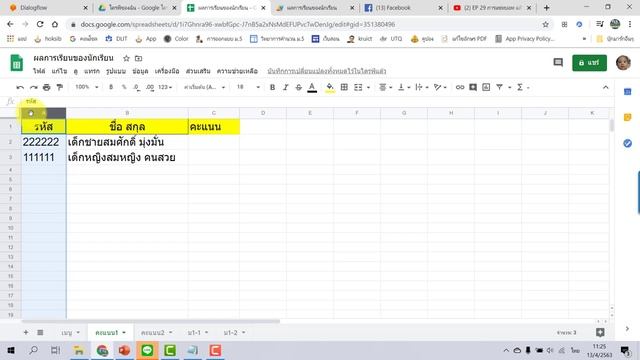Insert a comment via toolbar
Screen dimensions: 640x360
(x=473, y=87)
